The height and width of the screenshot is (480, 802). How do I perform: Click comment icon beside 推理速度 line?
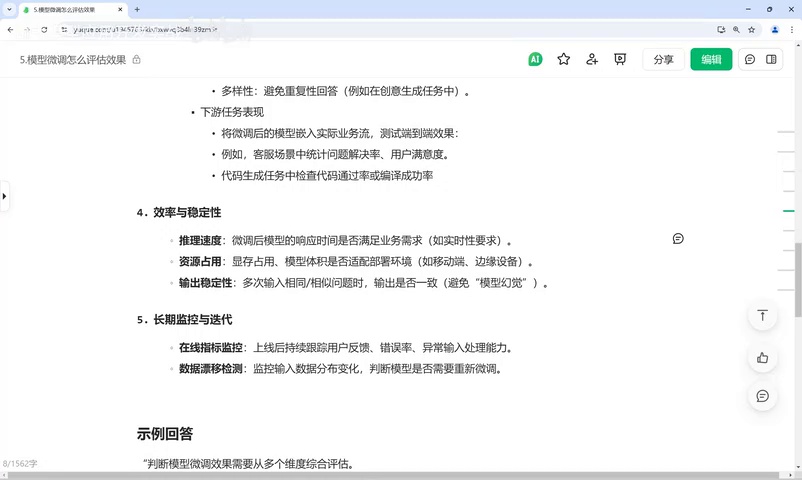point(678,238)
